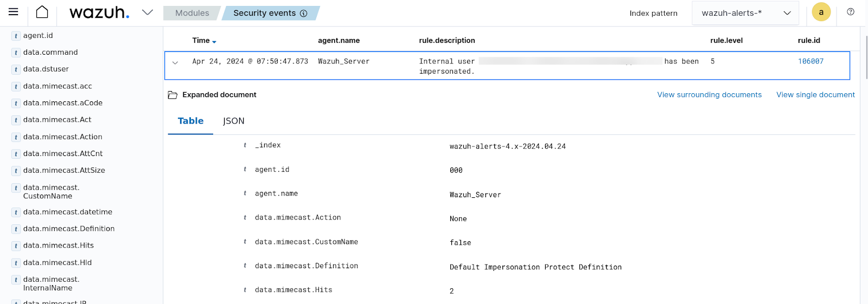The image size is (868, 304).
Task: Select the Table tab
Action: [x=190, y=121]
